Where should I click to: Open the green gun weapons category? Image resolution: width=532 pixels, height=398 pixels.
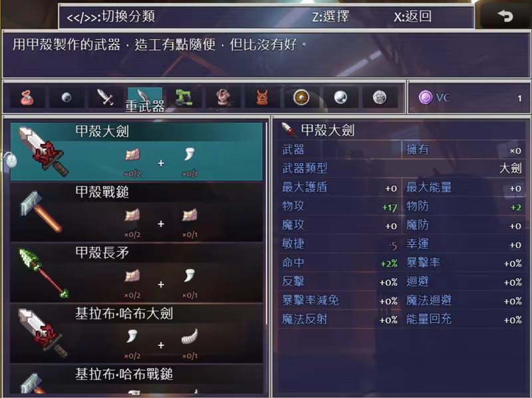click(184, 98)
